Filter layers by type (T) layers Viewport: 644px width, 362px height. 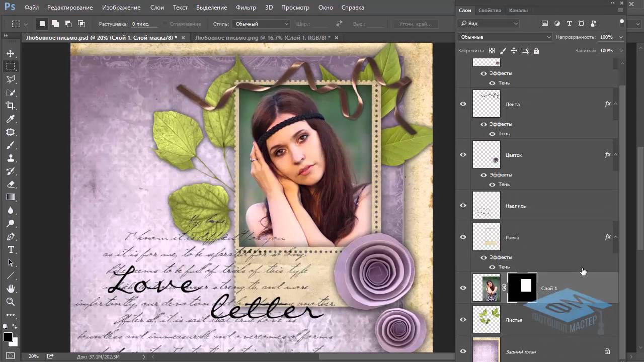tap(569, 24)
